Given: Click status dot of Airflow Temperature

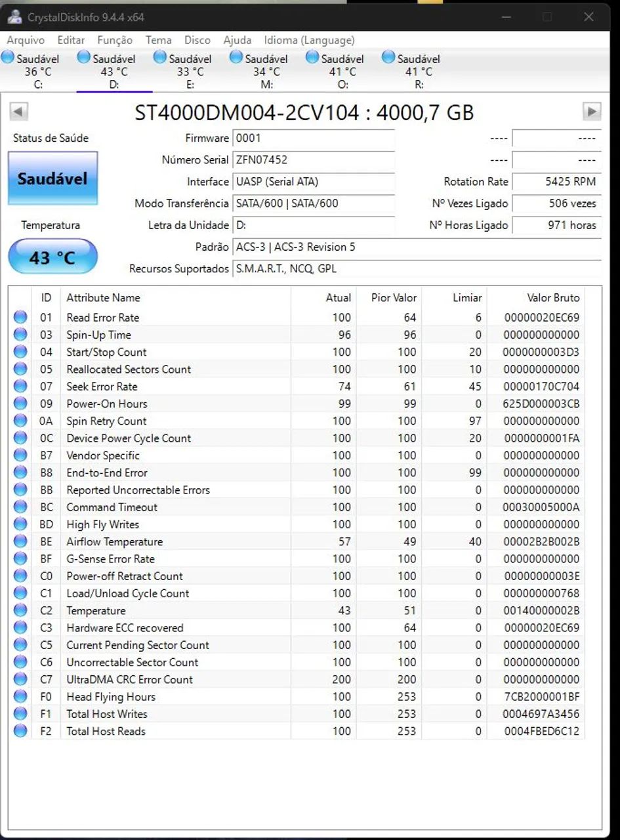Looking at the screenshot, I should (x=20, y=541).
